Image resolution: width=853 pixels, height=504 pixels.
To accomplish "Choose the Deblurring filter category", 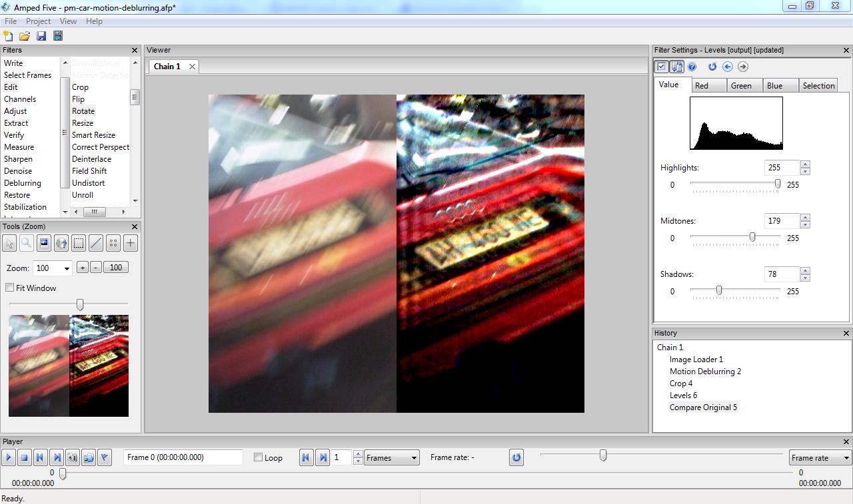I will (x=23, y=183).
